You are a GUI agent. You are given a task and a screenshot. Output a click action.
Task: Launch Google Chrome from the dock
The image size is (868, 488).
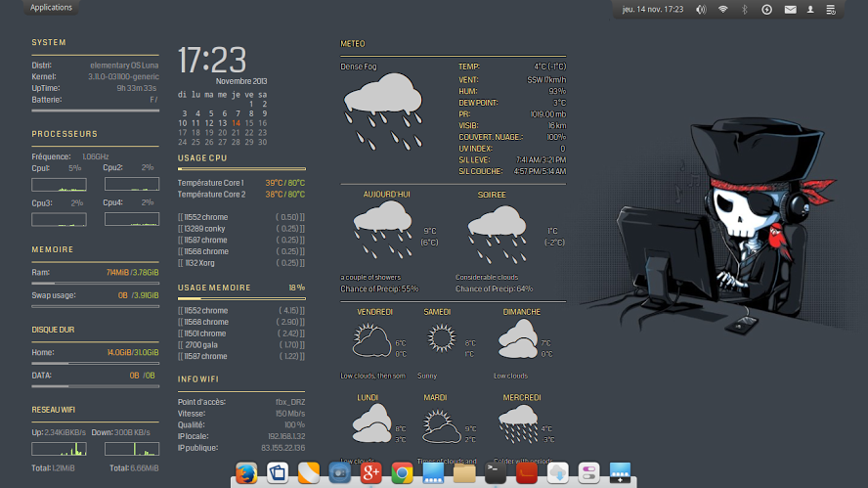click(x=402, y=473)
